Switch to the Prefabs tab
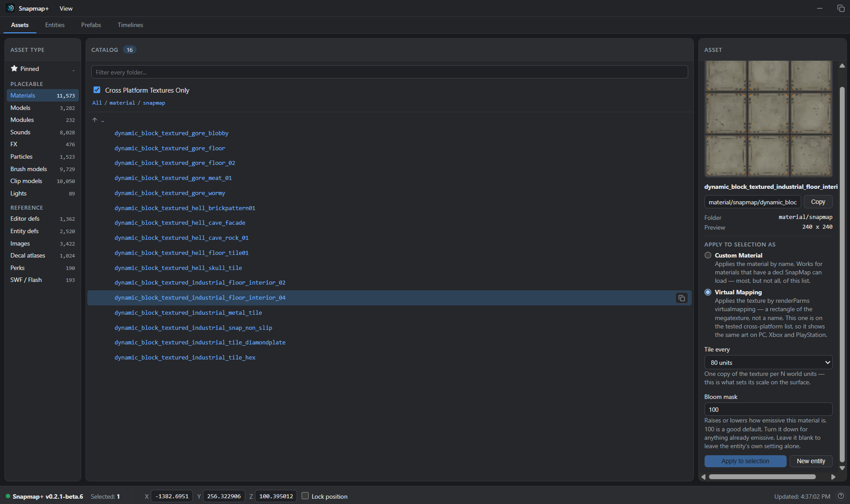 pos(91,25)
